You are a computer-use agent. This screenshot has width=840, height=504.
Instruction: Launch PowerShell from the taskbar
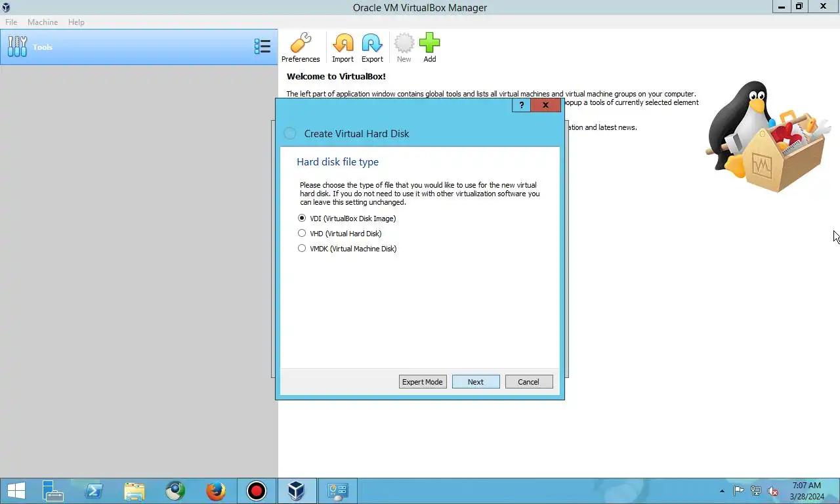94,491
